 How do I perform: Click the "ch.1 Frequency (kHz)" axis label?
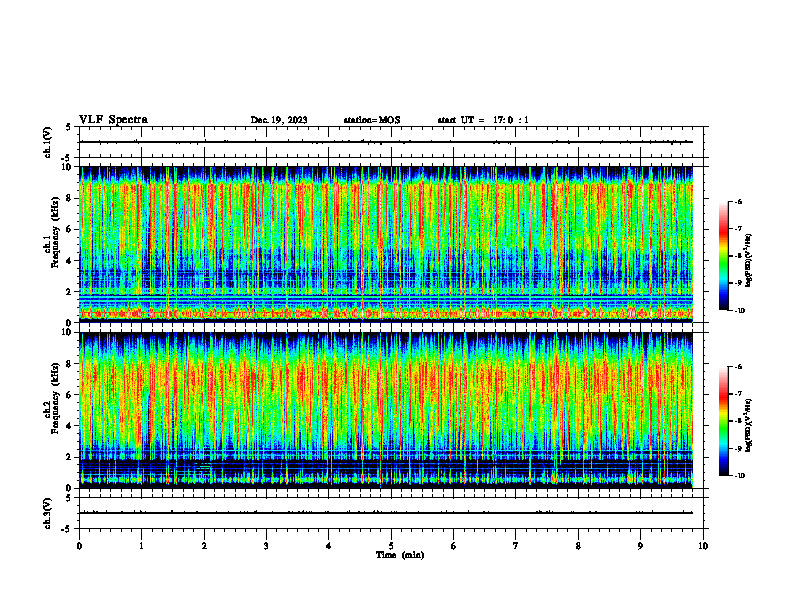51,233
